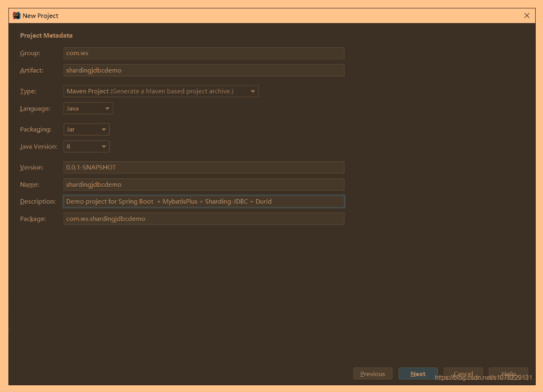Click the Version label
Screen dimensions: 543x392
[x=32, y=168]
